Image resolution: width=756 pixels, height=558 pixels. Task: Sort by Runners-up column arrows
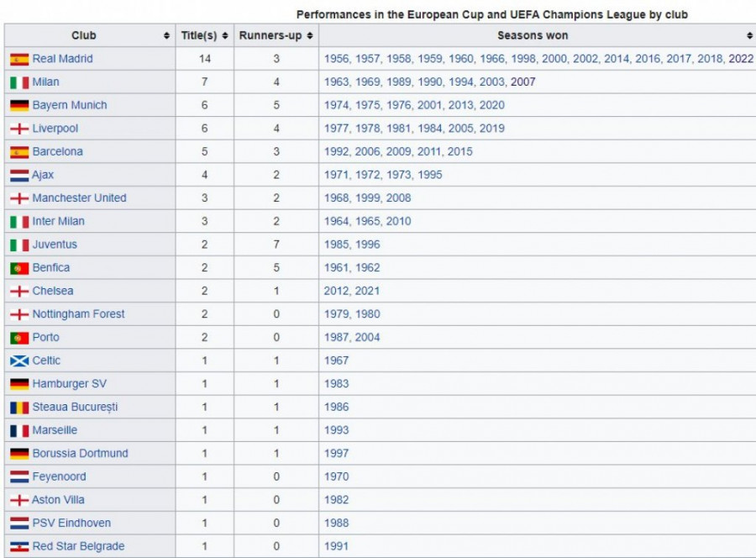310,36
